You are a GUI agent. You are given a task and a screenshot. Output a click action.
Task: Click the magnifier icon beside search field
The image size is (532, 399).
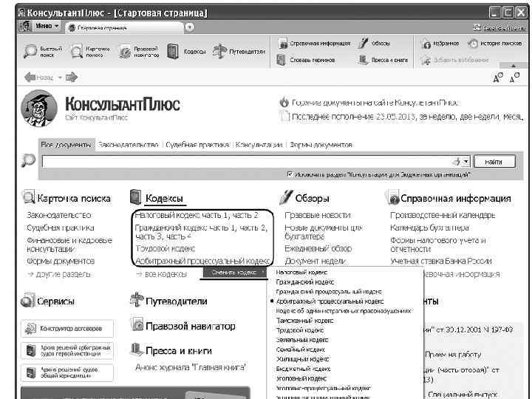tap(28, 160)
